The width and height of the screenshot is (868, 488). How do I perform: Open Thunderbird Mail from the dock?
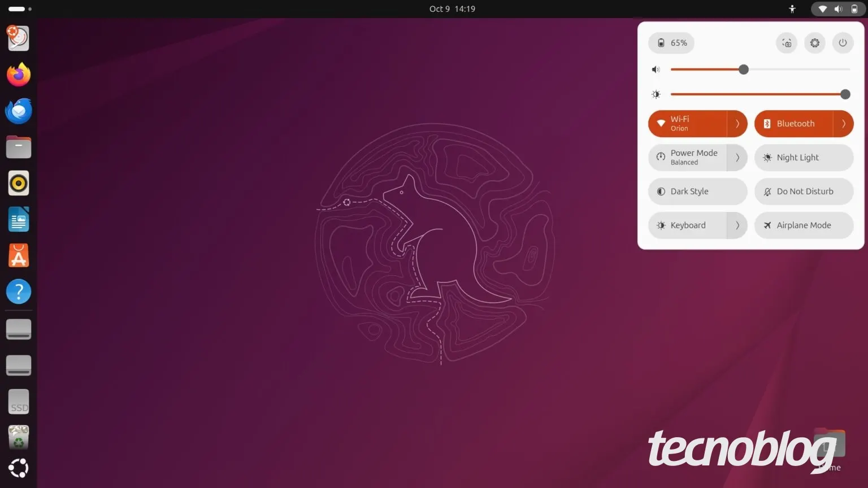pos(19,111)
